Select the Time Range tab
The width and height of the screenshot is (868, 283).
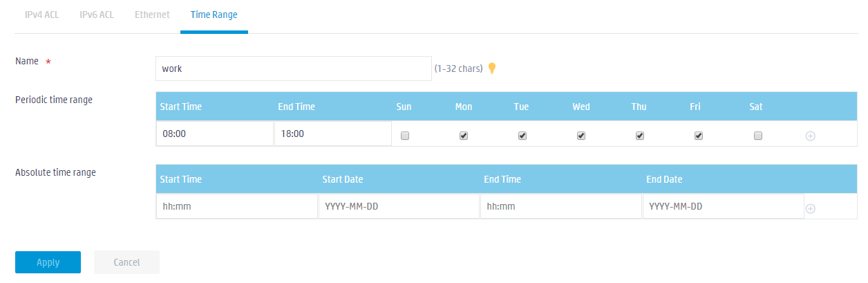click(214, 14)
